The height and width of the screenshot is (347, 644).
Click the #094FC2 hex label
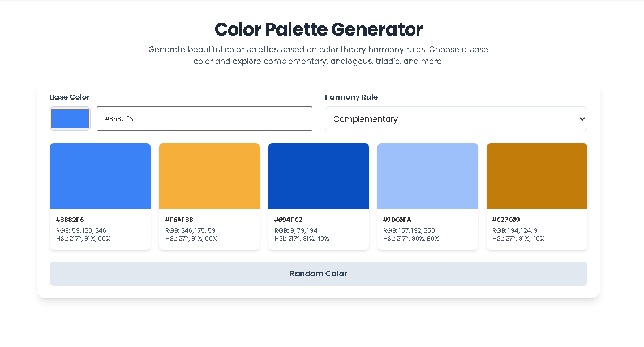pyautogui.click(x=287, y=220)
